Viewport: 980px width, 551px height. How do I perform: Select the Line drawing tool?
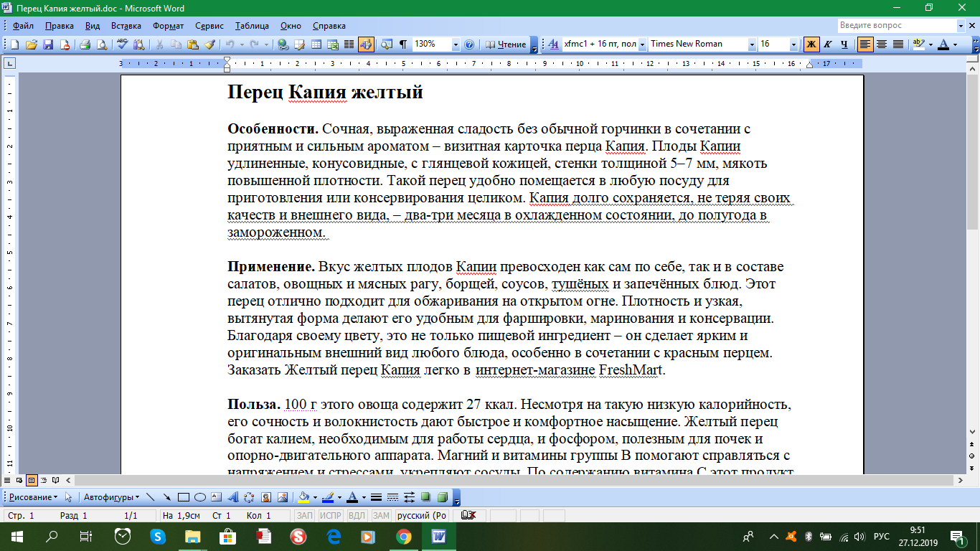[x=151, y=496]
